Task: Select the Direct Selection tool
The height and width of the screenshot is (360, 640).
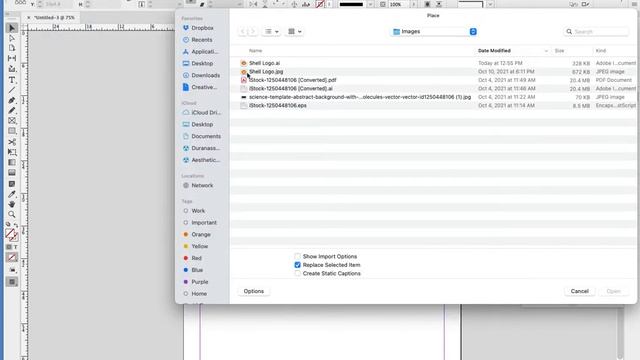Action: [12, 38]
